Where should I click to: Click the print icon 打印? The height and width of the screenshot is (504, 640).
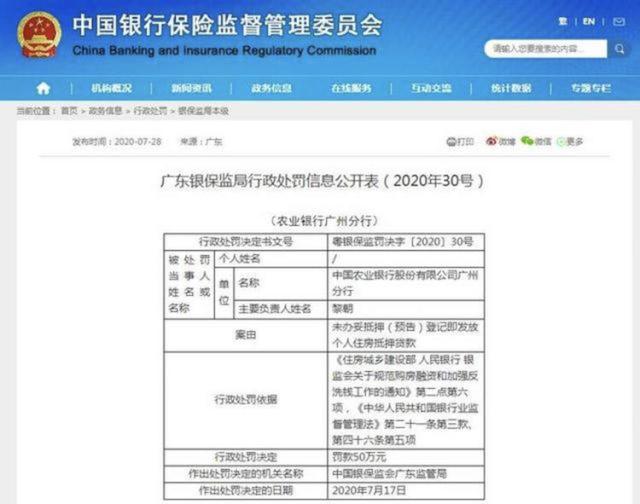tap(460, 141)
